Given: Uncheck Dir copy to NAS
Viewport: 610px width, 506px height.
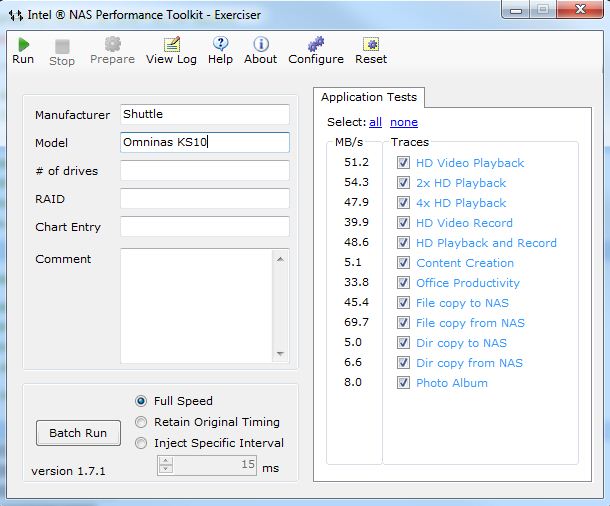Looking at the screenshot, I should [403, 343].
